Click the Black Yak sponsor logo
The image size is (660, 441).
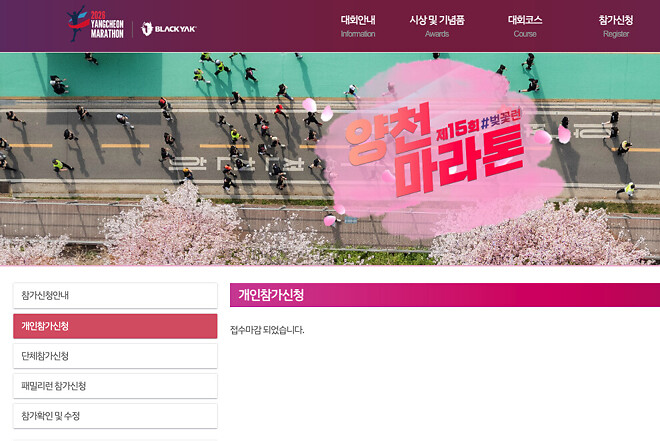pos(169,29)
